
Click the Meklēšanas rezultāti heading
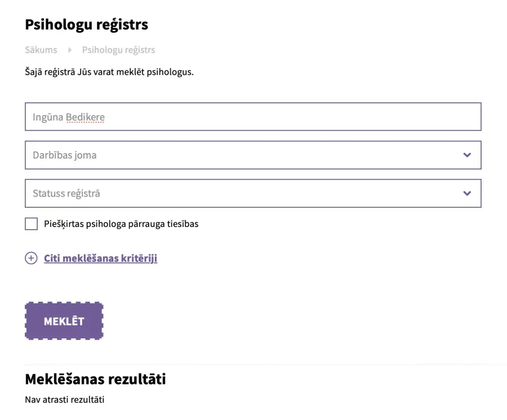tap(95, 379)
